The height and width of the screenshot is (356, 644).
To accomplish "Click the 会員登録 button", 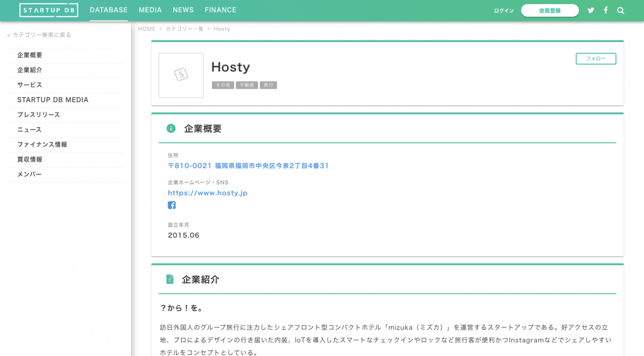I will point(550,11).
